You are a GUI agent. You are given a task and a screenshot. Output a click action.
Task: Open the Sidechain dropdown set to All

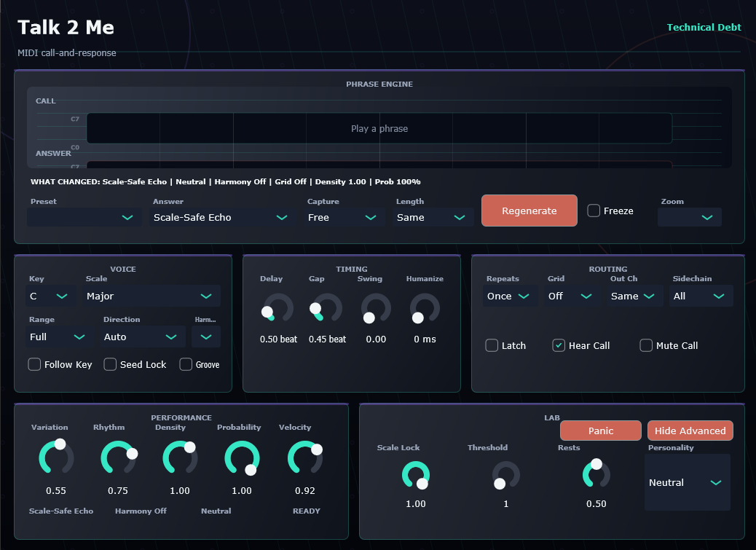(x=701, y=296)
